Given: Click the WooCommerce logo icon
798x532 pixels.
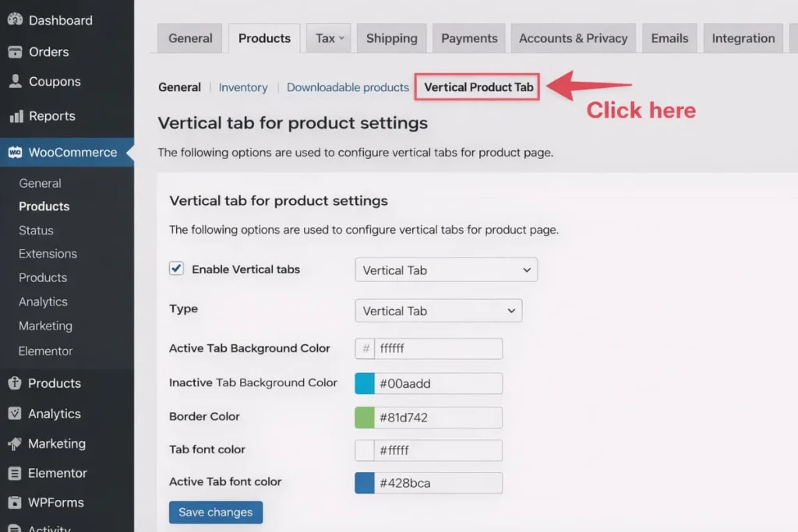Looking at the screenshot, I should (x=16, y=152).
